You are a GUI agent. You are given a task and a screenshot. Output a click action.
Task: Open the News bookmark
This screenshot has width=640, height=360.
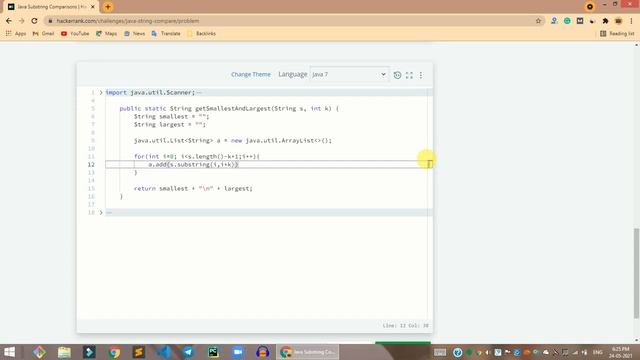coord(134,33)
